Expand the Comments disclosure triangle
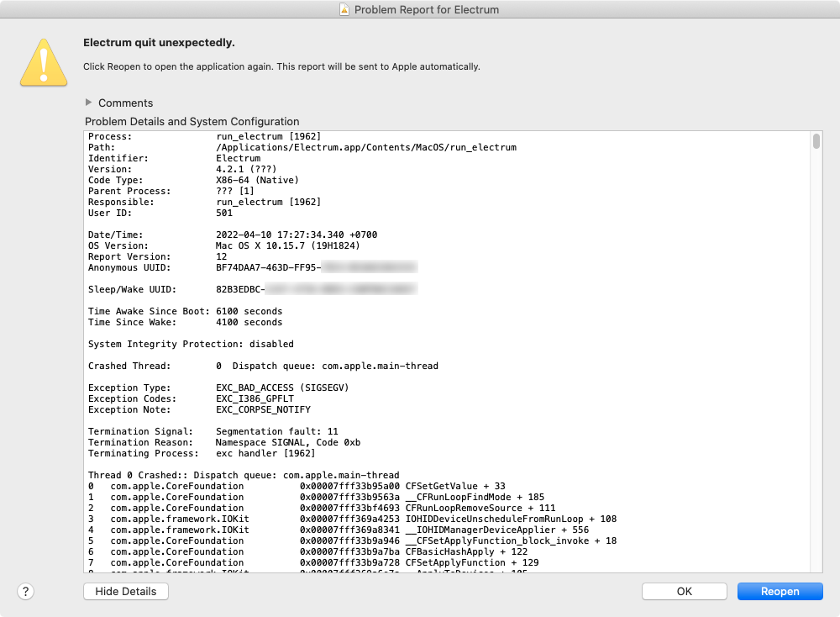This screenshot has width=840, height=617. (88, 103)
